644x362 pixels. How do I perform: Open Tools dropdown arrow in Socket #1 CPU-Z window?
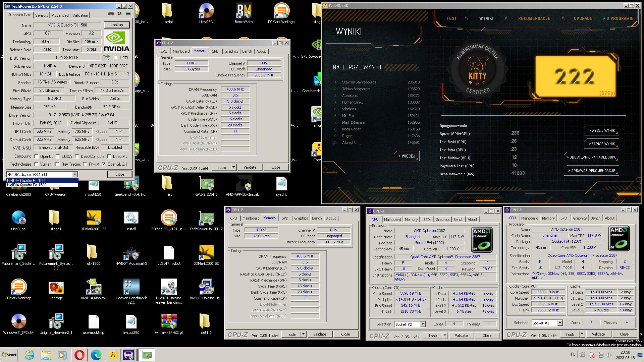coord(582,334)
